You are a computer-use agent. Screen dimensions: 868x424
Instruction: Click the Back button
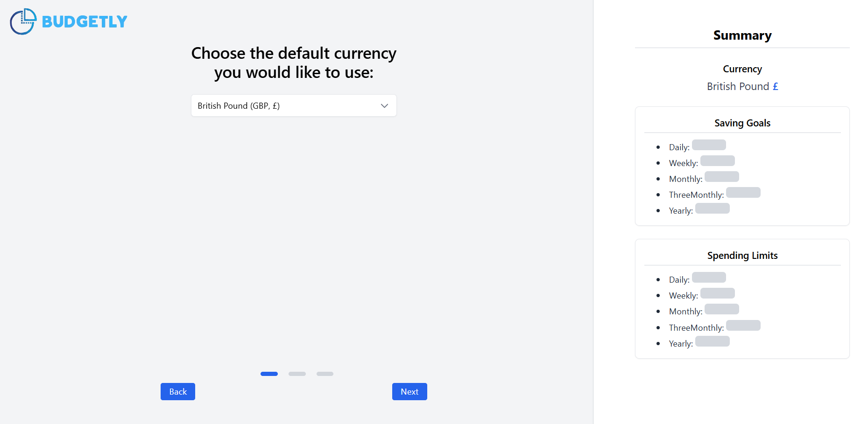pyautogui.click(x=178, y=392)
